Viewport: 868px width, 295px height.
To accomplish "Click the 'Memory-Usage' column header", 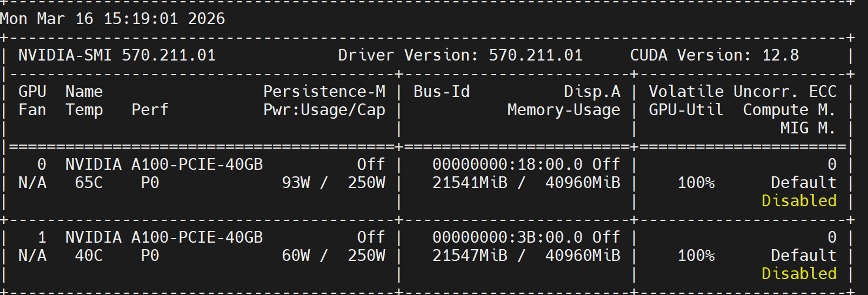I will 564,110.
